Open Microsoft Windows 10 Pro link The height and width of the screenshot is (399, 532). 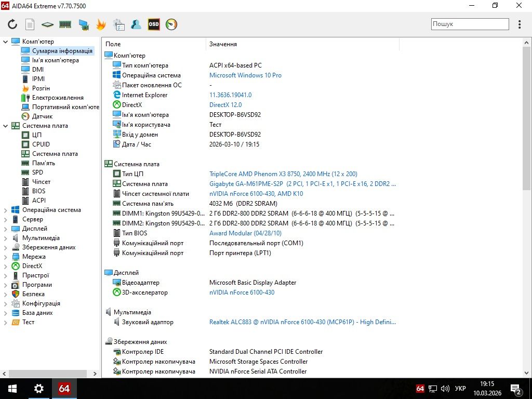pos(245,75)
